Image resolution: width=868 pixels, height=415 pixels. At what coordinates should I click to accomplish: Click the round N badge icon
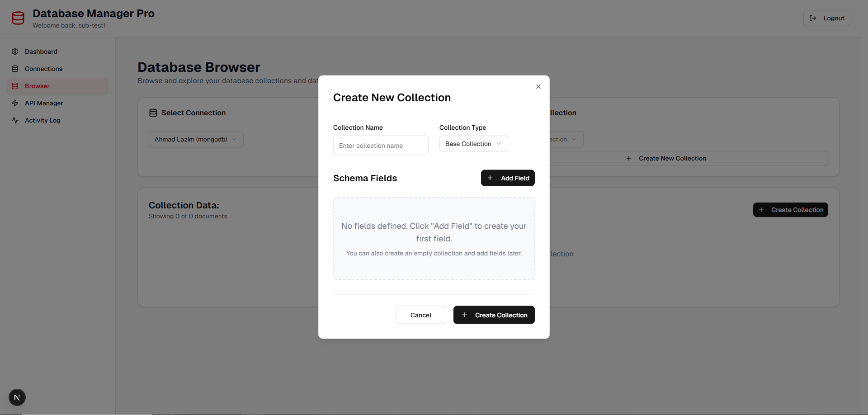(17, 397)
